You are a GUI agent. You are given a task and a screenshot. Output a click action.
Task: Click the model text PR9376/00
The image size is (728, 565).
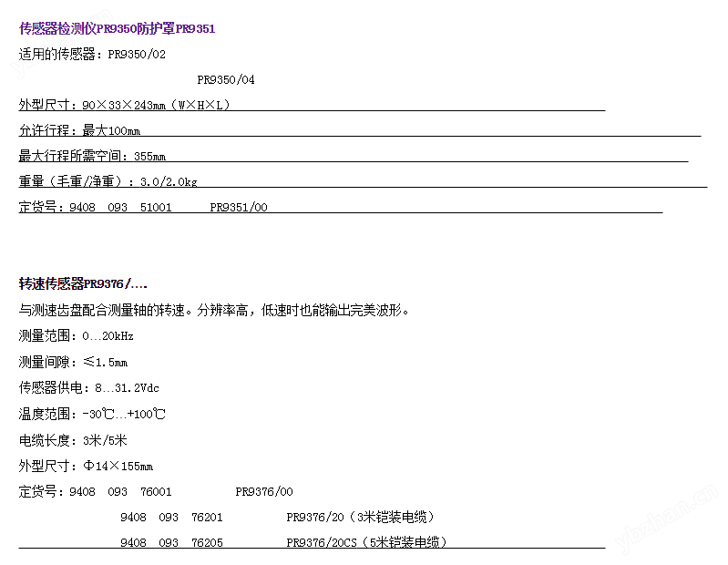[264, 492]
